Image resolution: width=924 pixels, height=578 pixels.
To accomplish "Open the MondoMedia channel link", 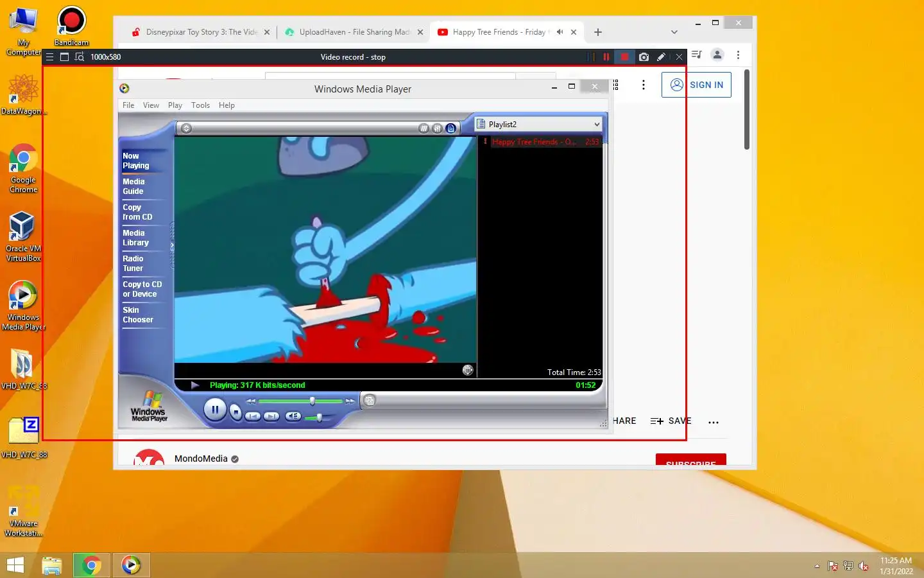I will point(201,459).
